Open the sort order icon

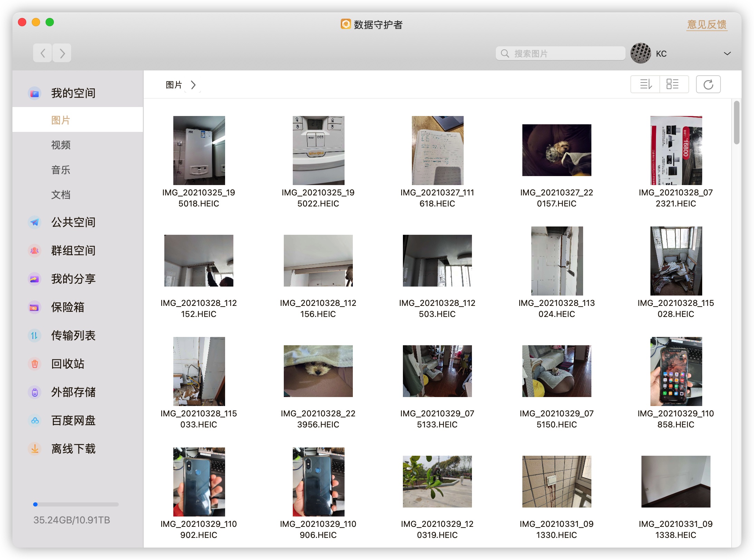coord(645,84)
